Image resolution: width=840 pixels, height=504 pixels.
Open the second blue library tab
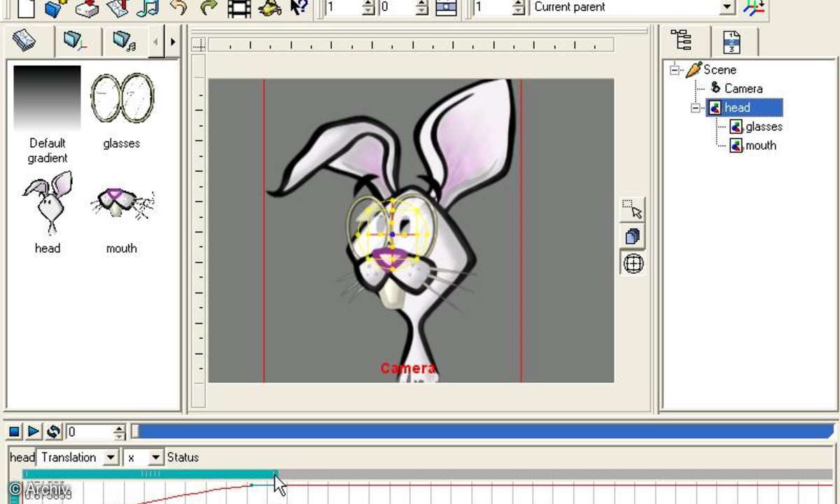coord(74,41)
